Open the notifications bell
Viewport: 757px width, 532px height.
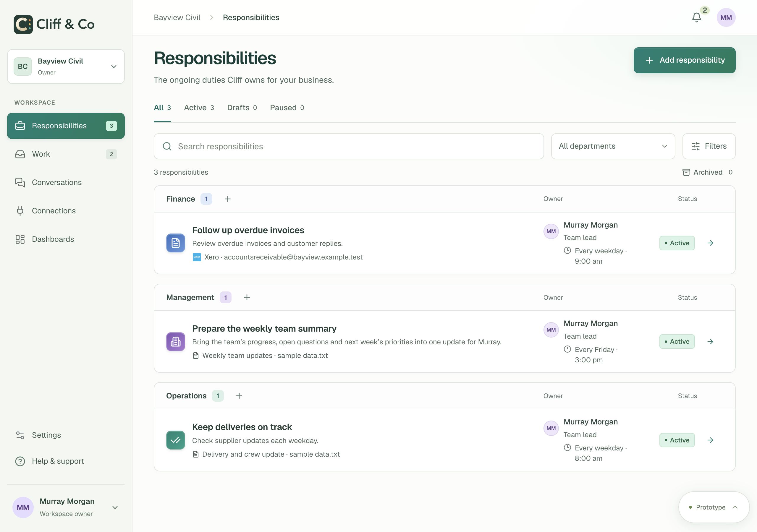[696, 17]
